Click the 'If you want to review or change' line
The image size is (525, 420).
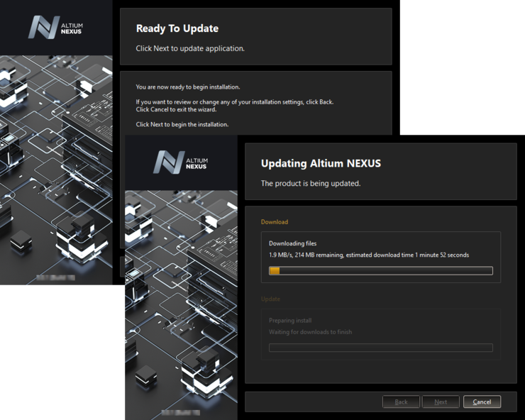point(235,102)
